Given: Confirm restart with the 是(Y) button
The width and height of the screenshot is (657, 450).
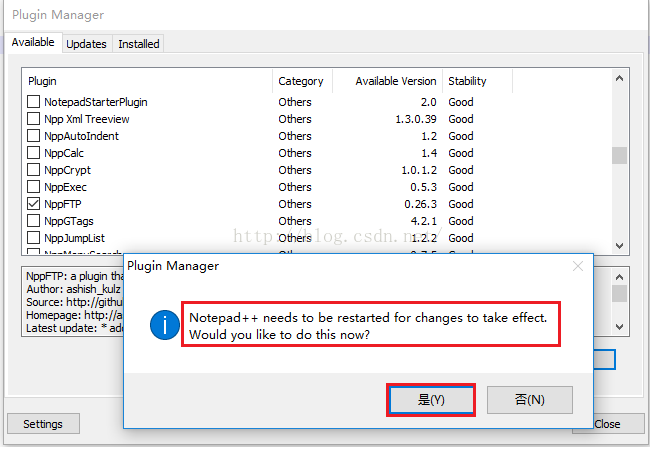Looking at the screenshot, I should [431, 399].
